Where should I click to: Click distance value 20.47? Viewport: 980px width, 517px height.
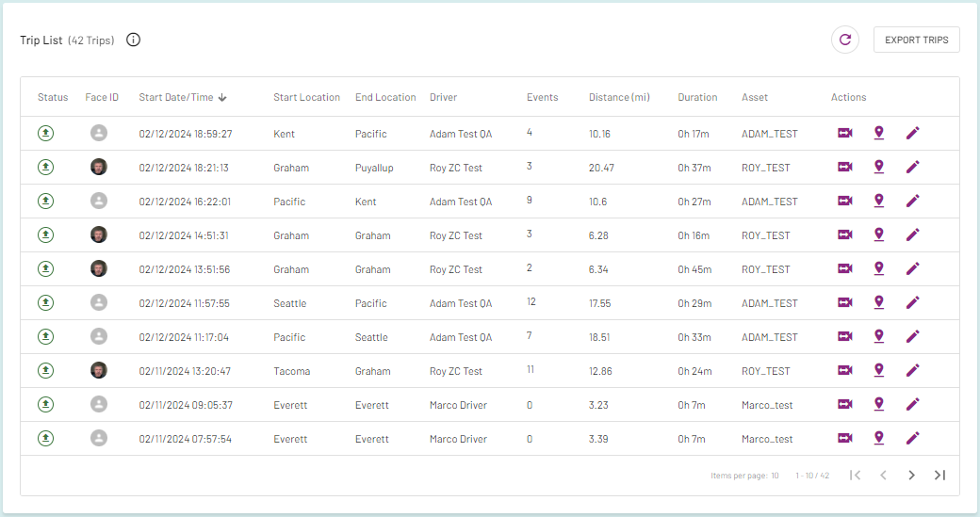[x=601, y=168]
